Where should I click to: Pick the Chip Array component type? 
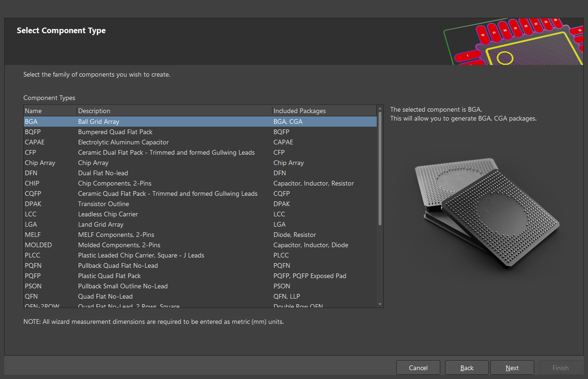pyautogui.click(x=200, y=163)
